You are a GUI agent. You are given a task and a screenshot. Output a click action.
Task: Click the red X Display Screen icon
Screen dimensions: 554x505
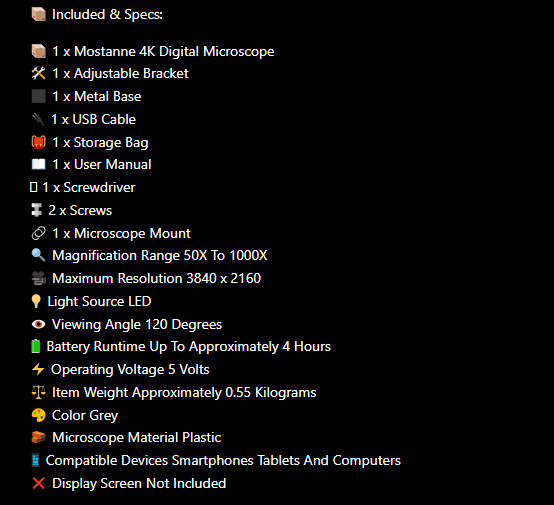39,483
